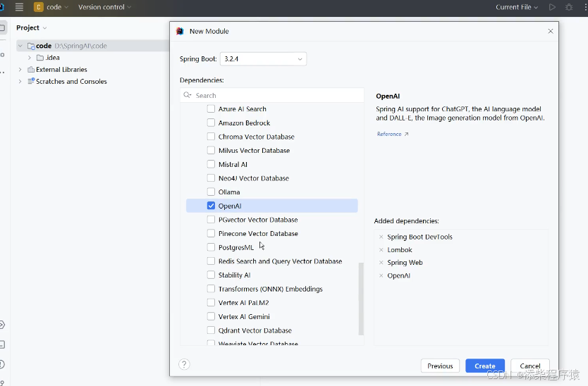
Task: Collapse the code root tree node
Action: tap(20, 46)
